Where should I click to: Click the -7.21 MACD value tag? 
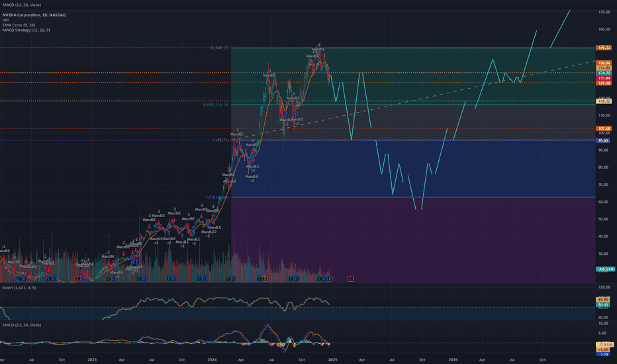(604, 355)
